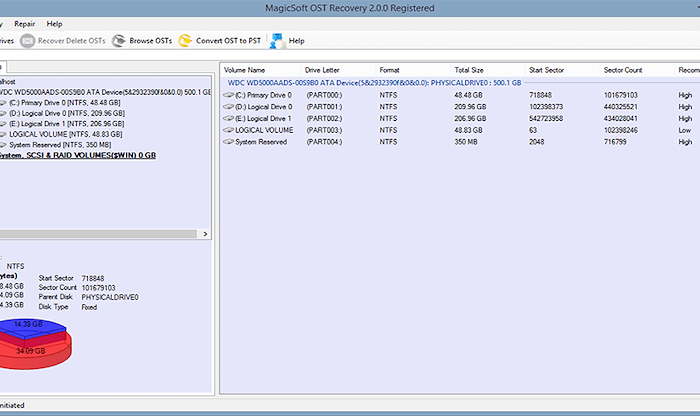This screenshot has width=700, height=416.
Task: Click the 440325521 sector count cell
Action: pyautogui.click(x=621, y=107)
